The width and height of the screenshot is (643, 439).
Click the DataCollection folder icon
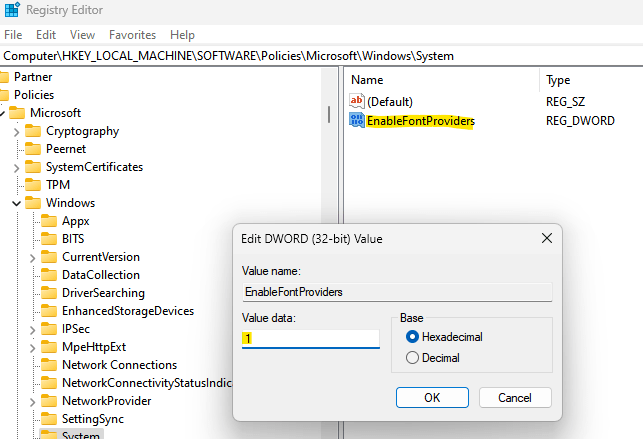49,275
